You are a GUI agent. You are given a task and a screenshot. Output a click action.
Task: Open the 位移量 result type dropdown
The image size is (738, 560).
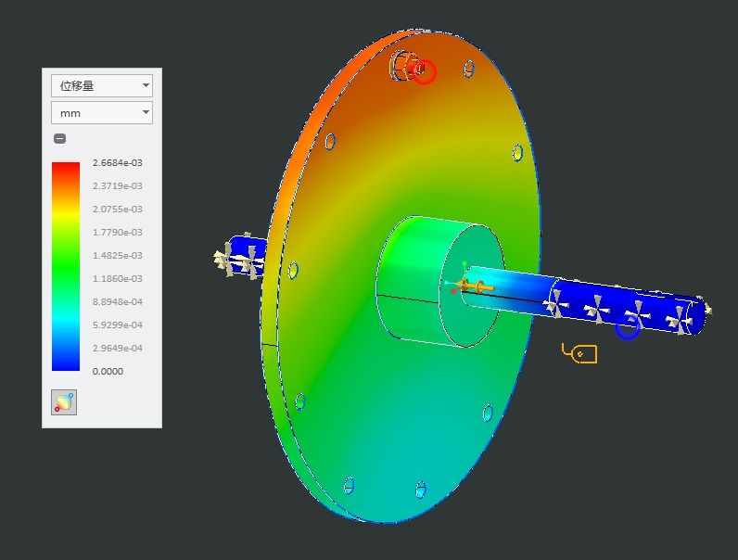[x=101, y=86]
